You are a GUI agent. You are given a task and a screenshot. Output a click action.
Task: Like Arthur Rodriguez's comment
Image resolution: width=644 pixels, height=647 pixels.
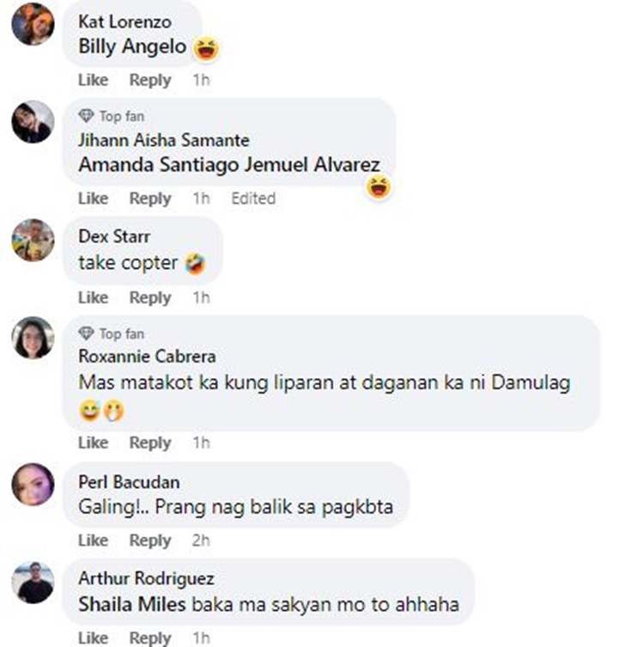pyautogui.click(x=94, y=638)
